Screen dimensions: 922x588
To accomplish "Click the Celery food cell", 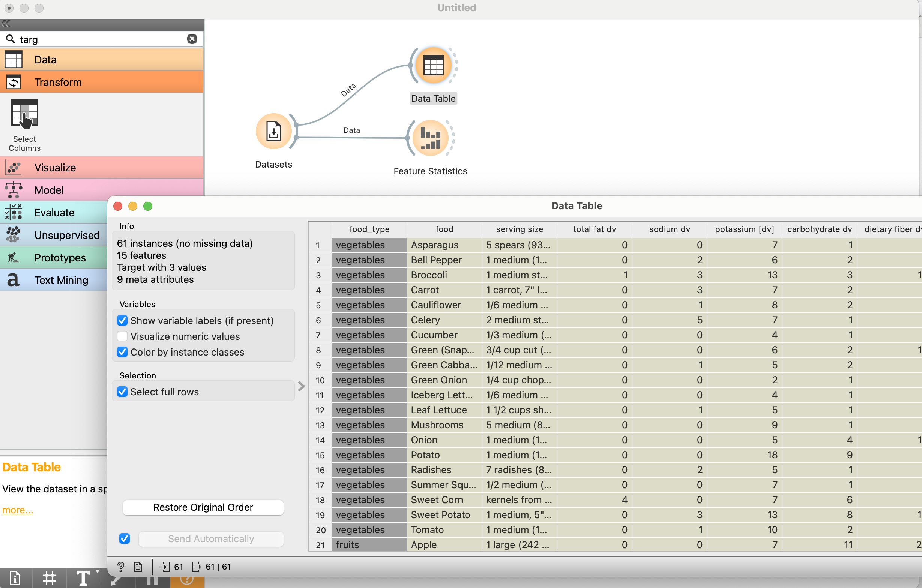I will tap(444, 320).
